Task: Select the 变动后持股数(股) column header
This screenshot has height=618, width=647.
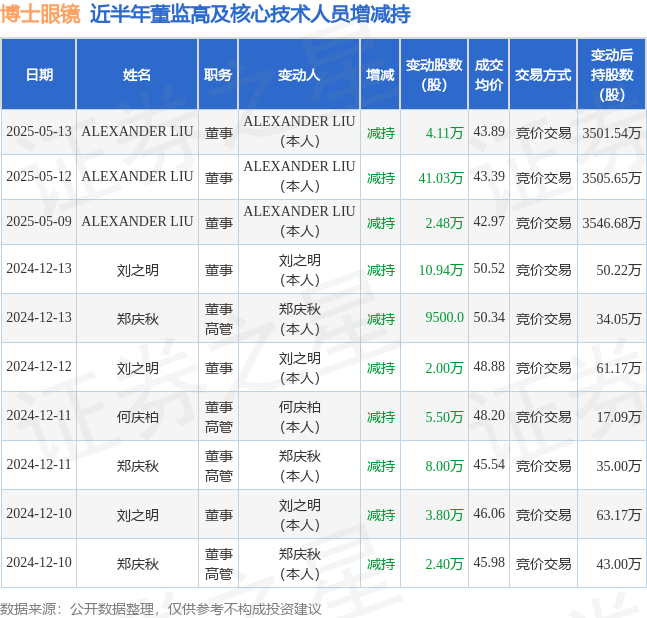Action: click(x=612, y=75)
